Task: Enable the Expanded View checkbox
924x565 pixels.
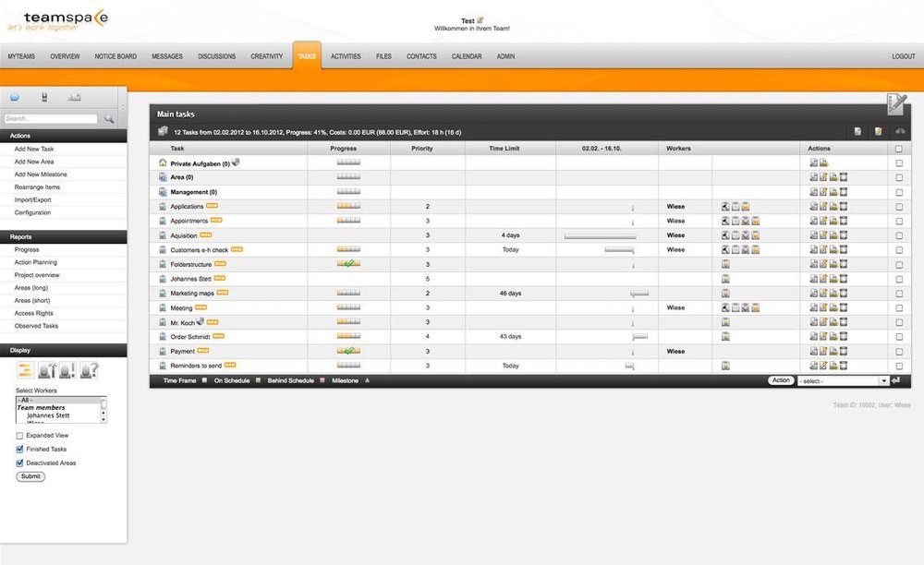Action: [x=18, y=435]
